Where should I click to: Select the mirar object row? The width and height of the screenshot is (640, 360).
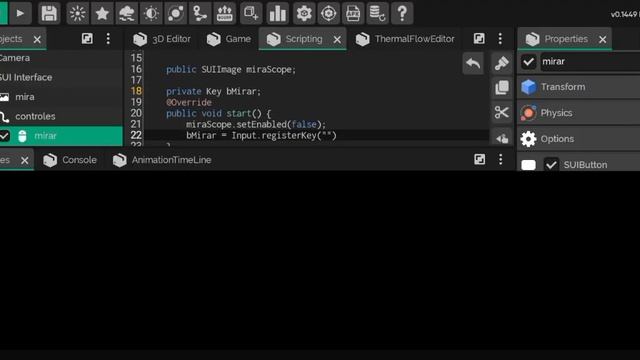pos(61,136)
